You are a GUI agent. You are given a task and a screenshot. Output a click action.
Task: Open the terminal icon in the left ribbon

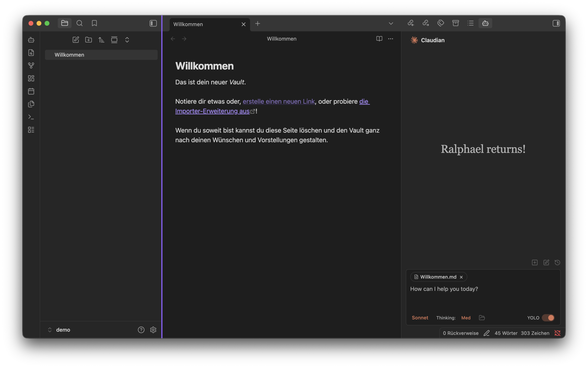click(31, 117)
